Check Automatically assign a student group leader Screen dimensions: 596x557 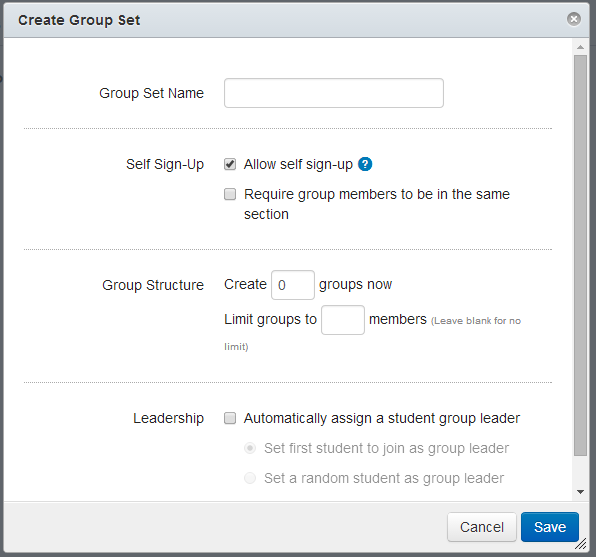pyautogui.click(x=230, y=418)
